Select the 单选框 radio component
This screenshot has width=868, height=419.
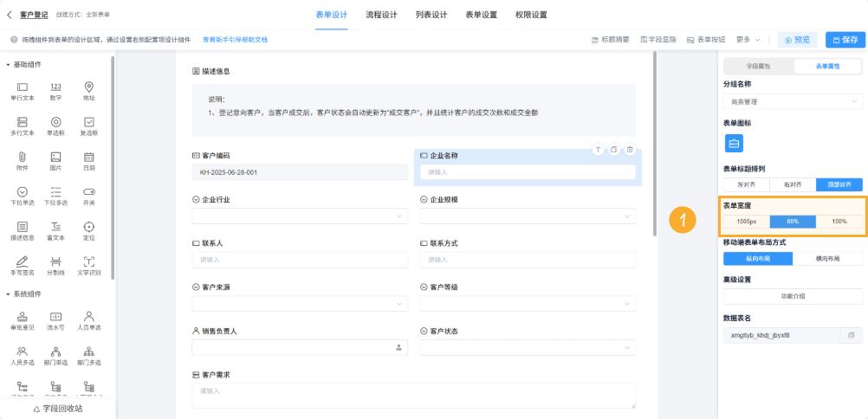(56, 126)
